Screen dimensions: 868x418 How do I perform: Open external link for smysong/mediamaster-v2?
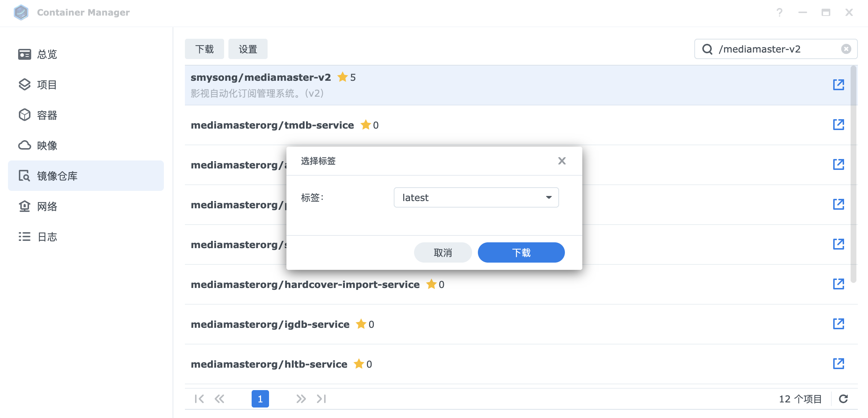point(838,85)
